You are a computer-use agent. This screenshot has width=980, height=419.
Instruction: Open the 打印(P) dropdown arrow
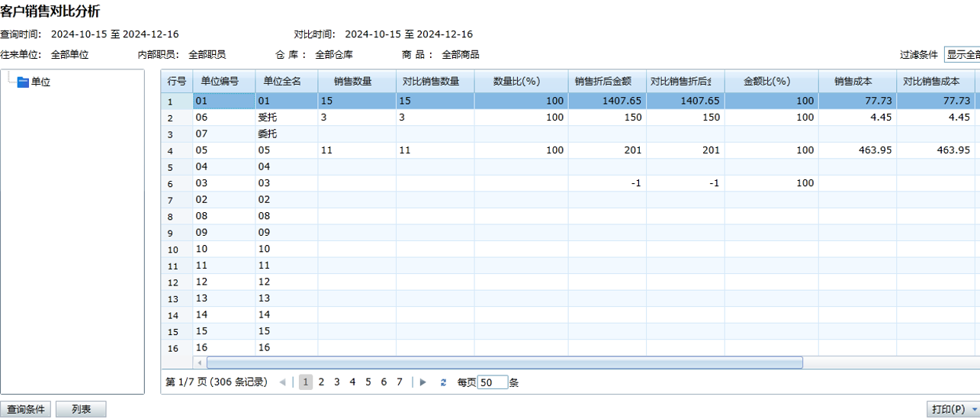pos(975,410)
